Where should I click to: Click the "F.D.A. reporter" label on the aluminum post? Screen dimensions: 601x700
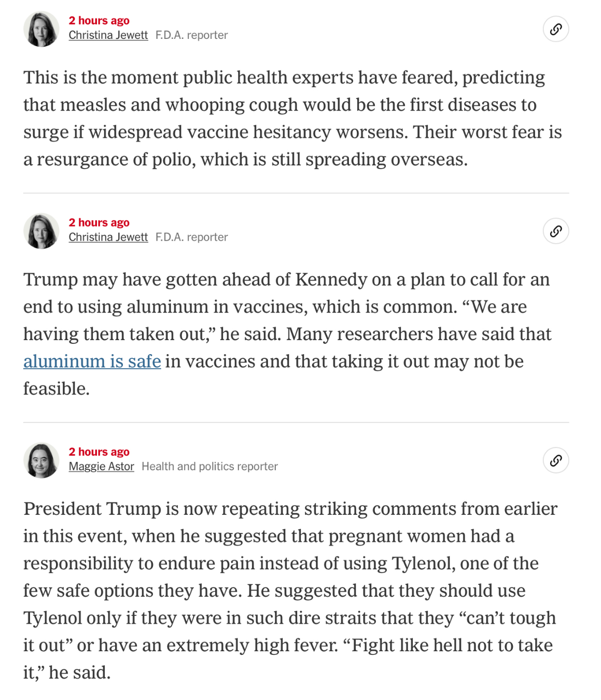pyautogui.click(x=192, y=237)
